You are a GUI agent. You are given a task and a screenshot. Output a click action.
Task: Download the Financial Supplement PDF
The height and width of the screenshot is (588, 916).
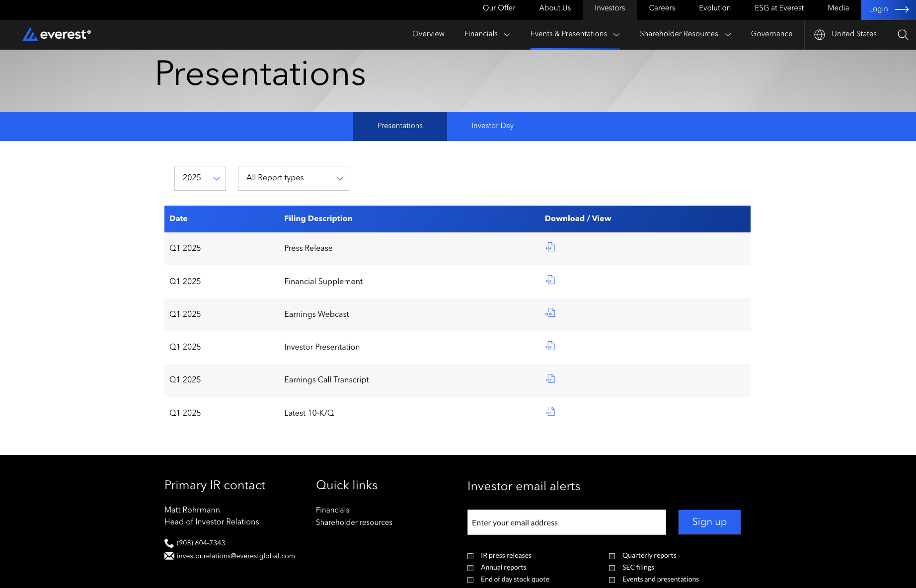pos(550,280)
